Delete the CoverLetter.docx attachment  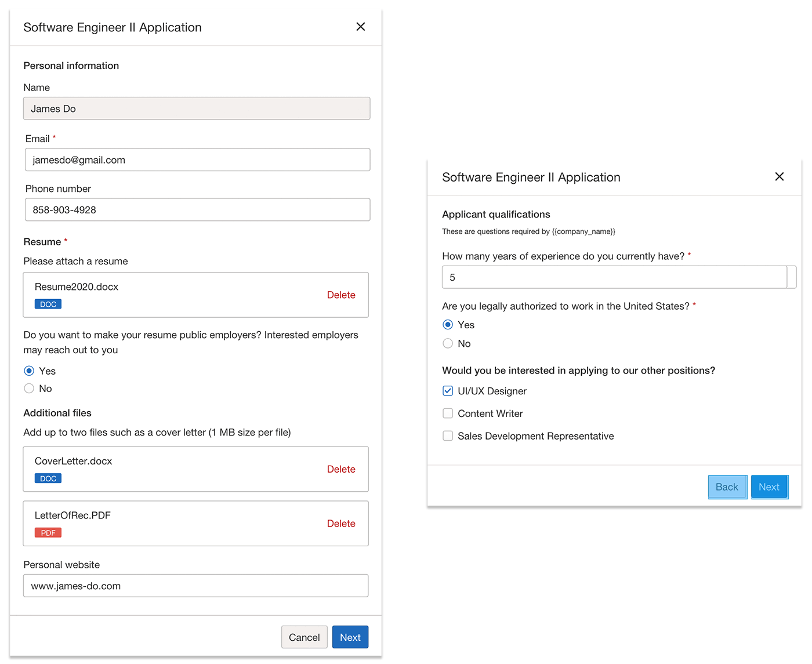340,469
